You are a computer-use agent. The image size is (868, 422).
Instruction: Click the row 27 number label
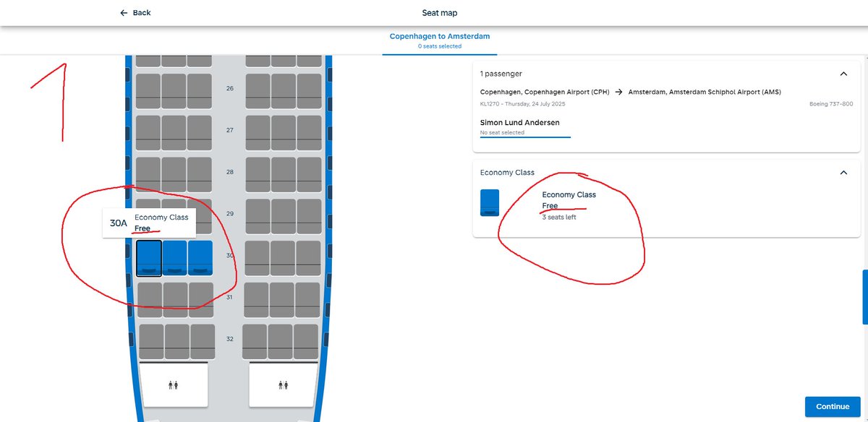tap(230, 131)
